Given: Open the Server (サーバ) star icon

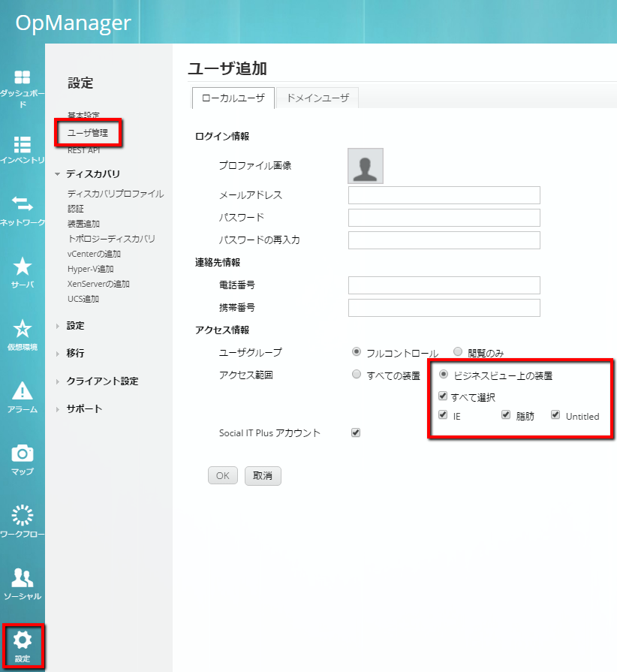Looking at the screenshot, I should pyautogui.click(x=23, y=266).
